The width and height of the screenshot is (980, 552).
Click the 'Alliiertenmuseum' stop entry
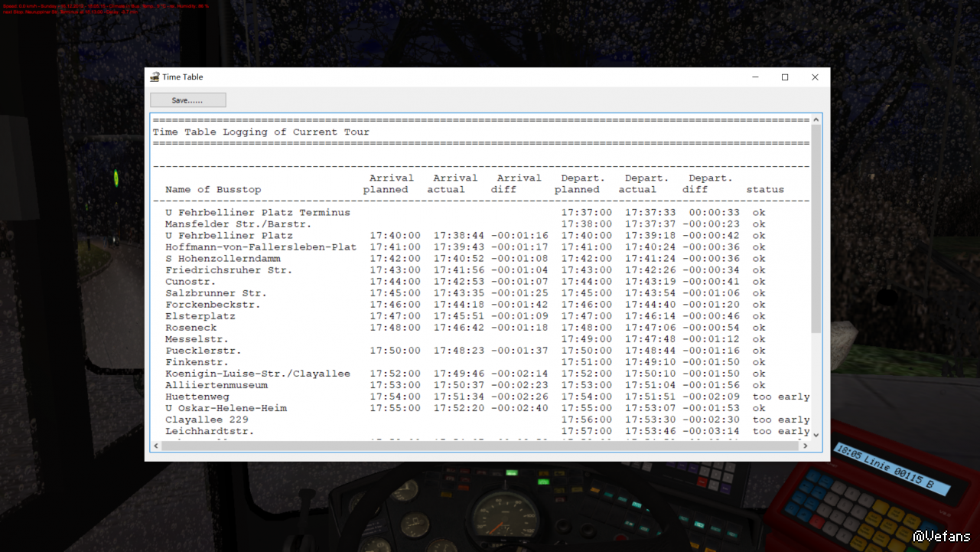tap(216, 385)
